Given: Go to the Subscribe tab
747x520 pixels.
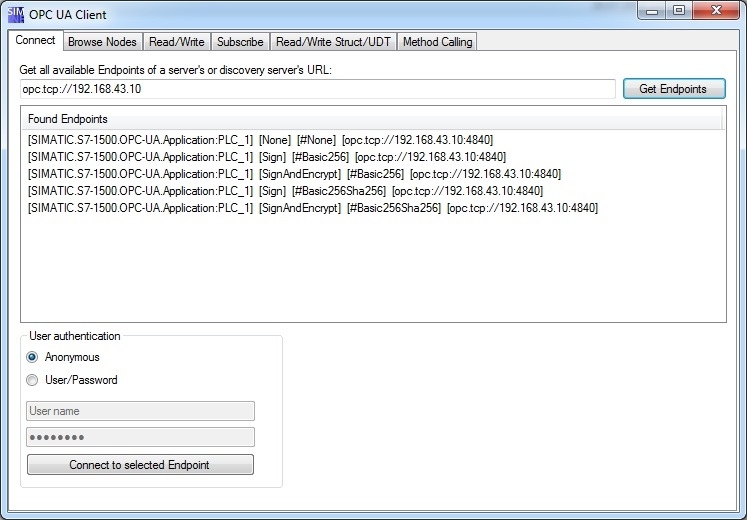Looking at the screenshot, I should point(240,42).
